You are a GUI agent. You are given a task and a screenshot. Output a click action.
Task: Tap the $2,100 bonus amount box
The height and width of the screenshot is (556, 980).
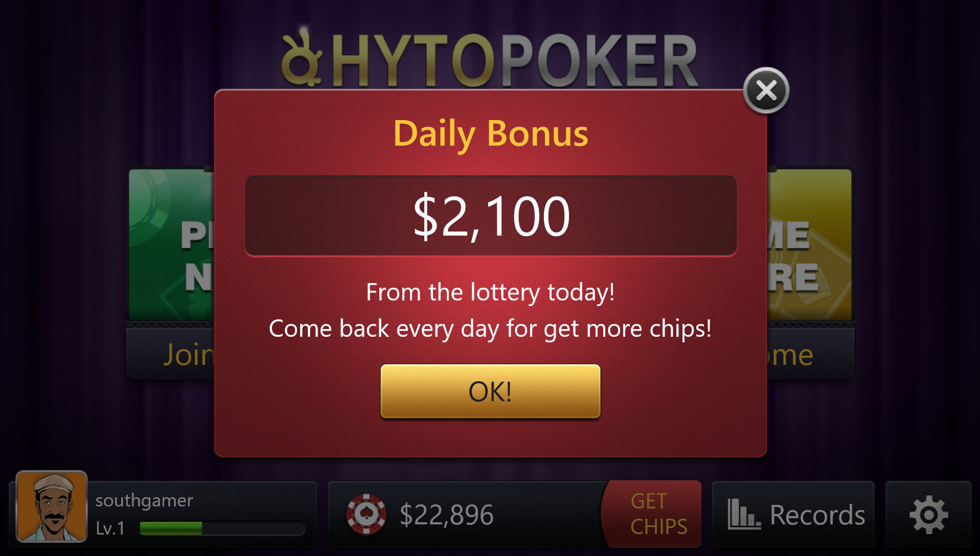tap(491, 216)
